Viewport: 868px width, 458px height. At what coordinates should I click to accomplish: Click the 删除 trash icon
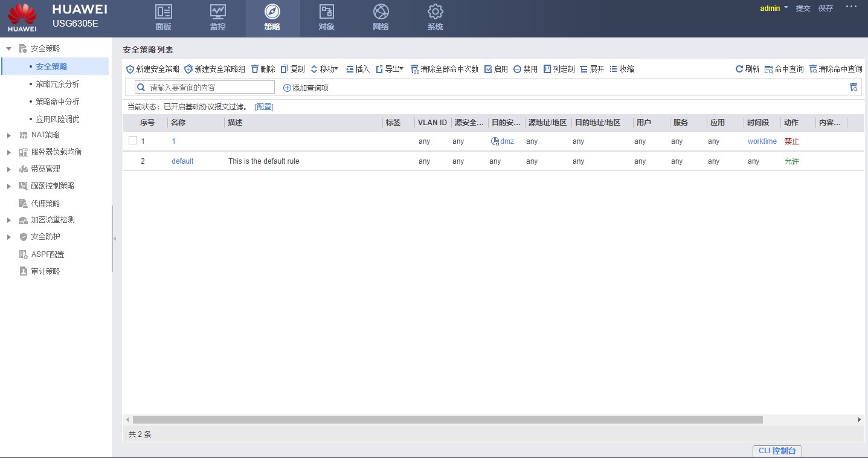tap(255, 69)
